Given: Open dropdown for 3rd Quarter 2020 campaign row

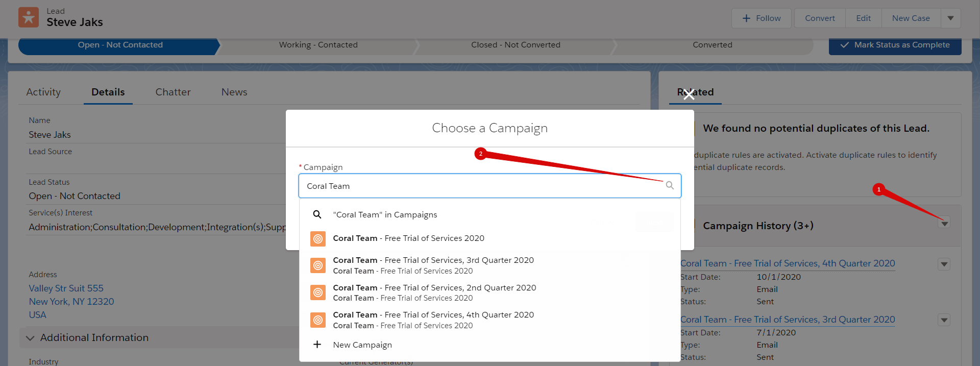Looking at the screenshot, I should click(x=944, y=320).
